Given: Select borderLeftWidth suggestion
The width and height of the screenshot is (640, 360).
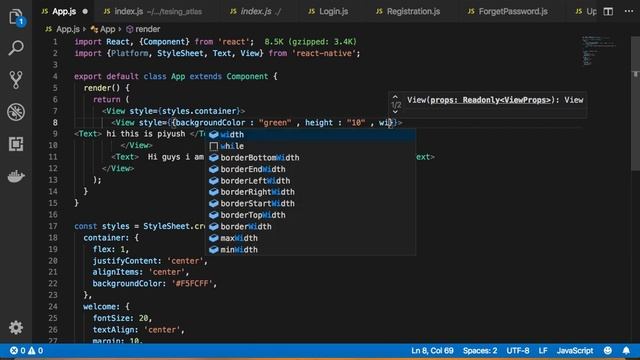Looking at the screenshot, I should 310,180.
